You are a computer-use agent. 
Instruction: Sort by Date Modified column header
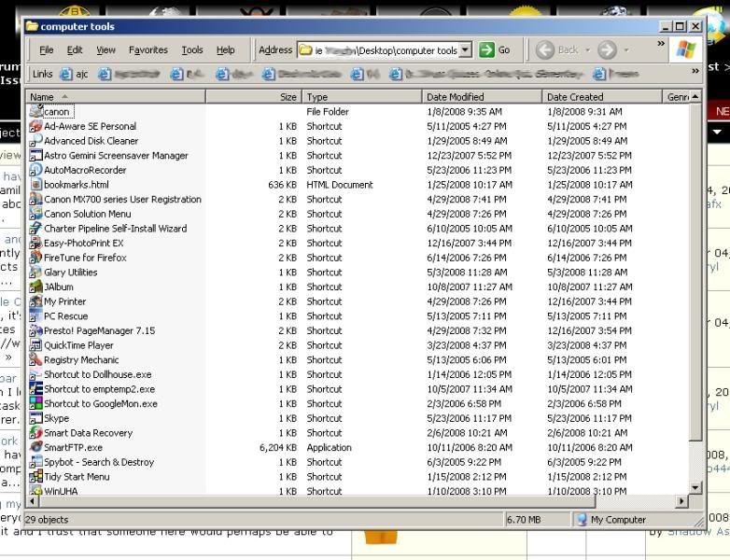click(x=483, y=97)
